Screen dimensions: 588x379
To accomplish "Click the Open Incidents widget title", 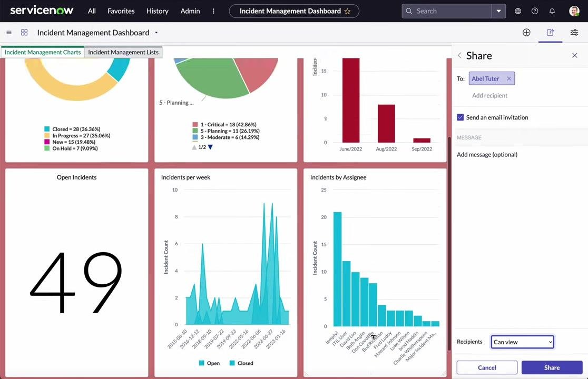I will pos(76,177).
